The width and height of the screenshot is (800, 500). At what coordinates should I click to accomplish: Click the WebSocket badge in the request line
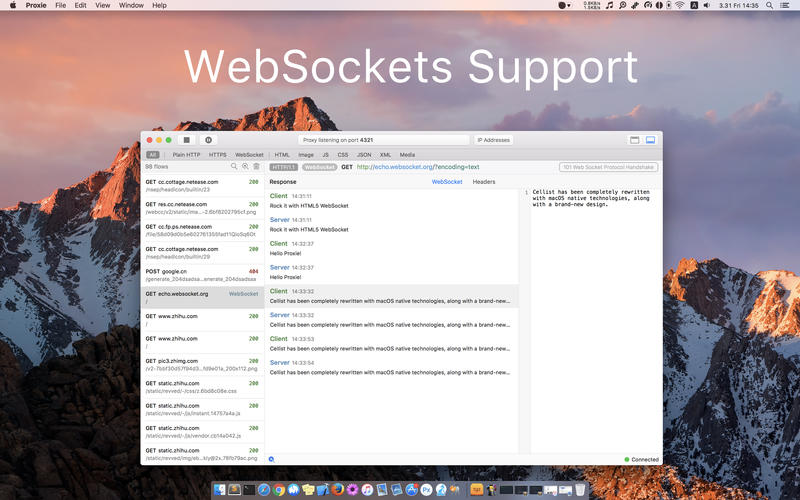tap(319, 167)
